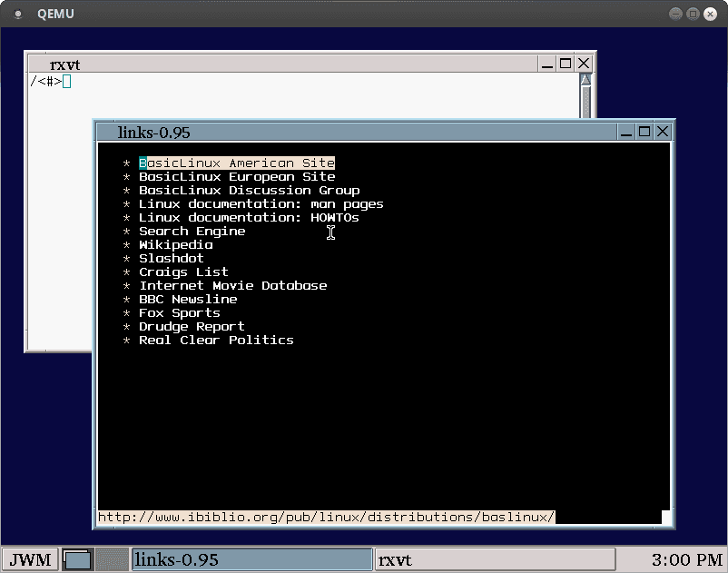
Task: Visit the Craigs List link
Action: [x=184, y=272]
